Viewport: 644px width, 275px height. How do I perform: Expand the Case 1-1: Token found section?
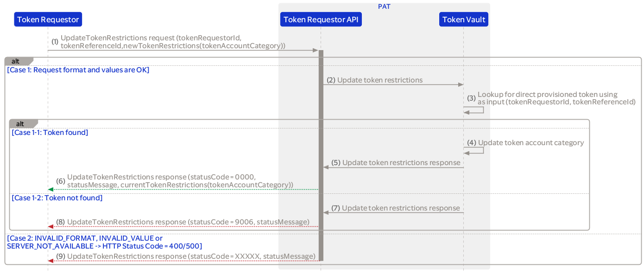[x=50, y=132]
